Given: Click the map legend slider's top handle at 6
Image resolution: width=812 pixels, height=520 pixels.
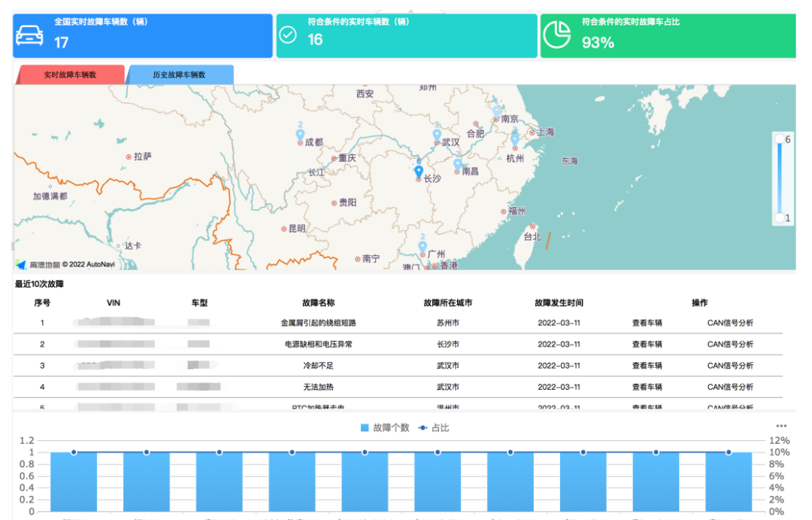Looking at the screenshot, I should coord(780,139).
